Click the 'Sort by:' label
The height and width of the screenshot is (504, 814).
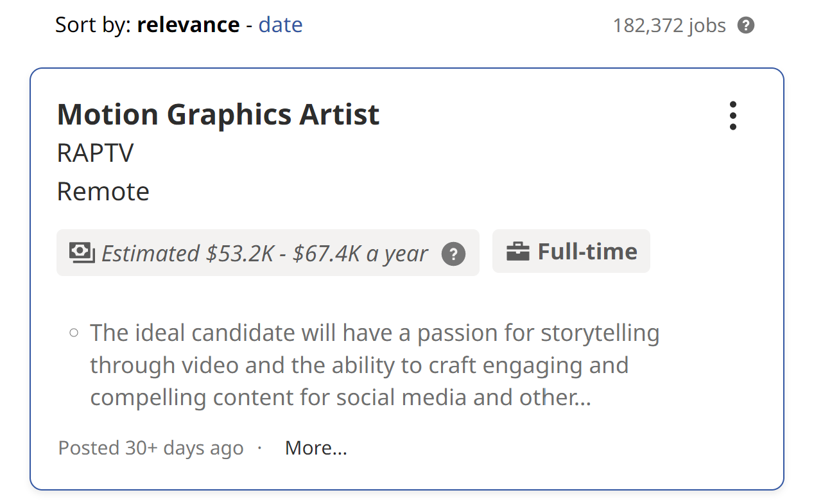(x=93, y=25)
